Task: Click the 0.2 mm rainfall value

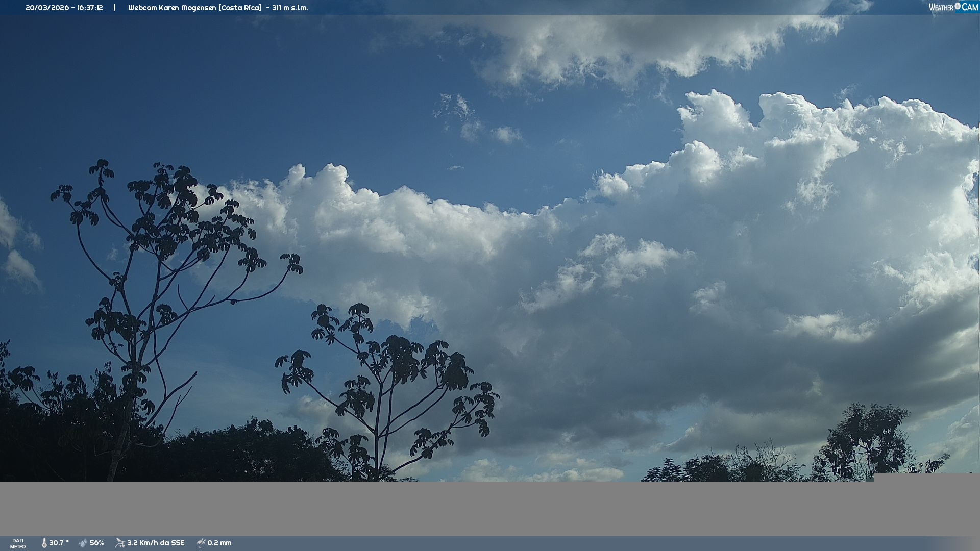Action: (219, 543)
